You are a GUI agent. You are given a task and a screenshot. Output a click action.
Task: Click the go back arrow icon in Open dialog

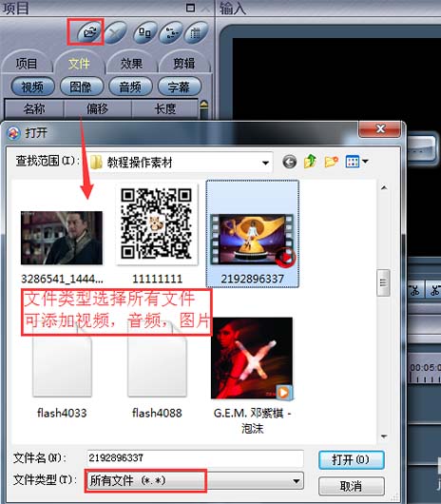(289, 162)
